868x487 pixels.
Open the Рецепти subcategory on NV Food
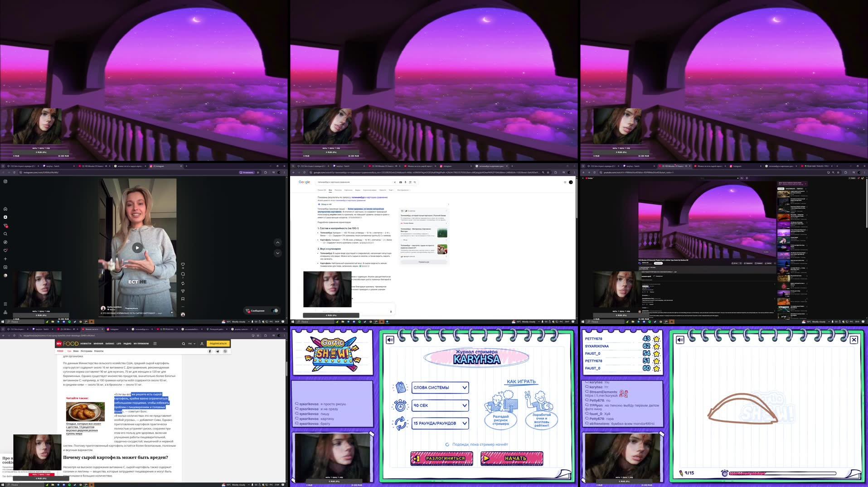click(x=98, y=351)
